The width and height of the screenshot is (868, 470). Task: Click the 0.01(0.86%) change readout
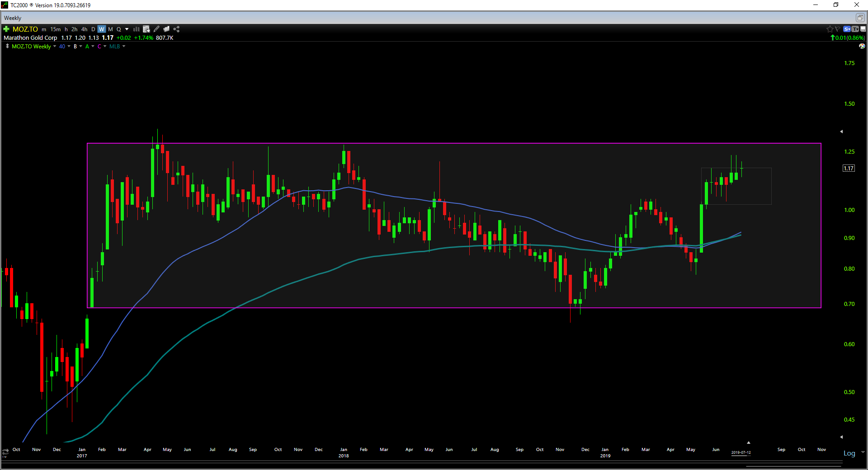(848, 38)
